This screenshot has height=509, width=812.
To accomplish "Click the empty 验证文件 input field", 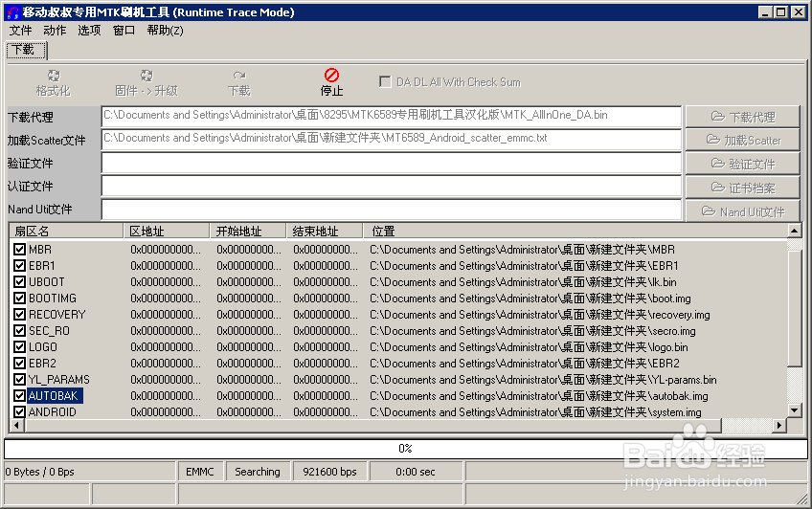I will (391, 163).
